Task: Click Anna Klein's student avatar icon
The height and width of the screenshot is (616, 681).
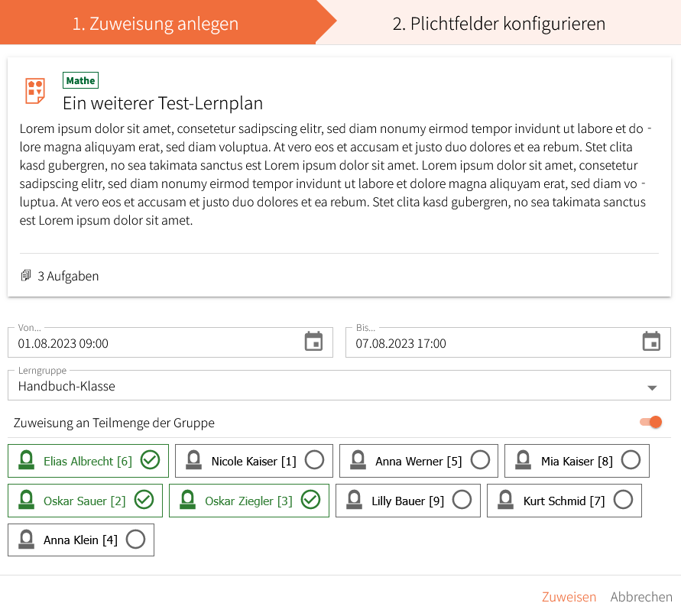Action: (27, 540)
